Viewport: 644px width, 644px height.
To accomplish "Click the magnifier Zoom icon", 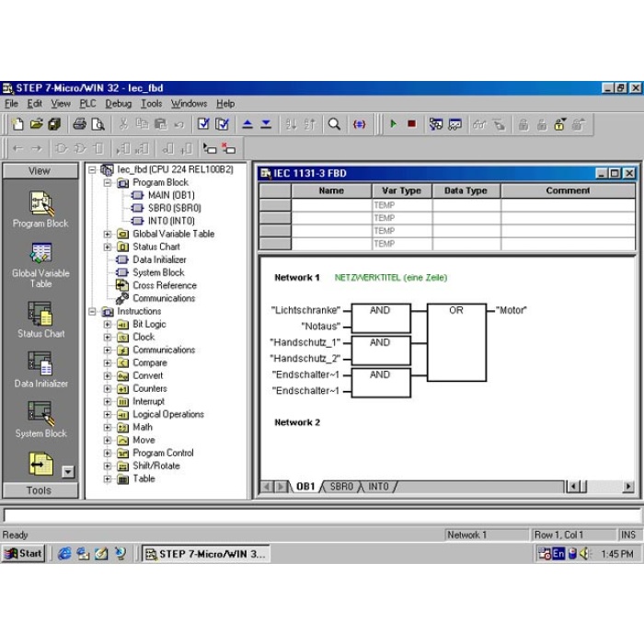I will coord(334,124).
